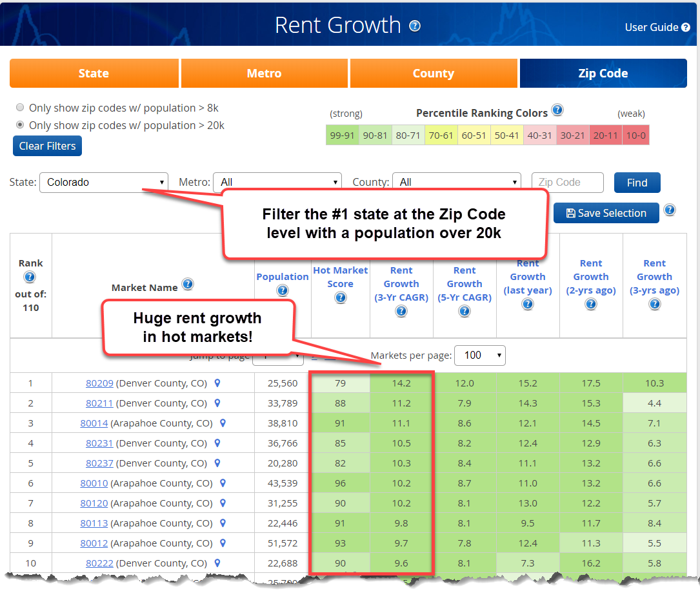Click the map pin for zip 80010
This screenshot has height=591, width=700.
click(223, 483)
